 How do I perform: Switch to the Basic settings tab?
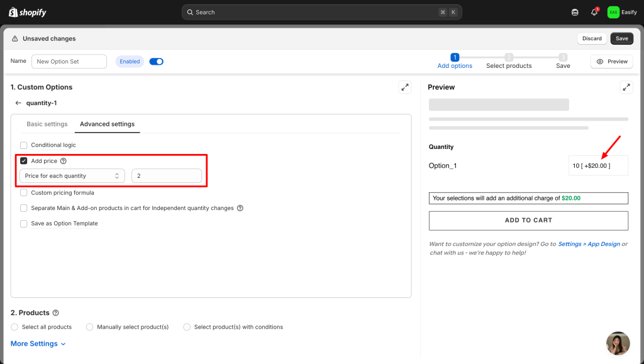click(x=47, y=124)
